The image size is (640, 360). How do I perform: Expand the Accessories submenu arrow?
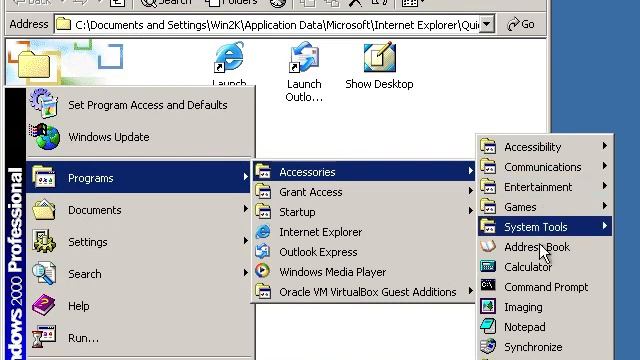click(471, 171)
